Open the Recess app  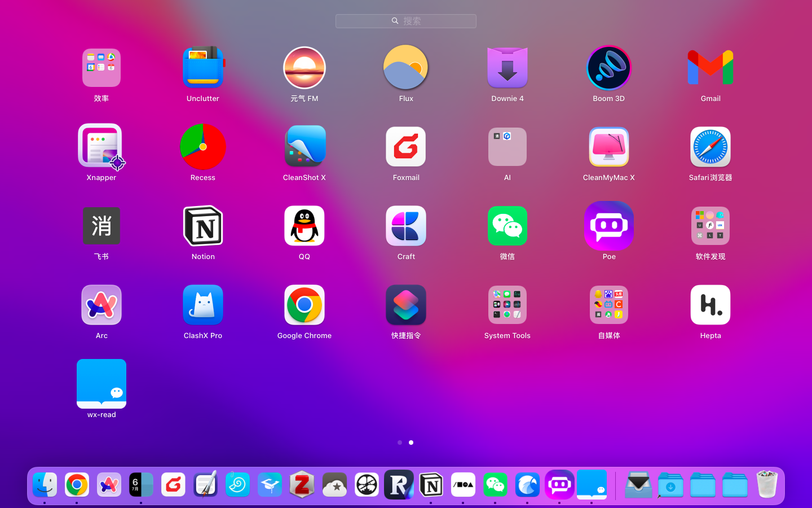(203, 147)
